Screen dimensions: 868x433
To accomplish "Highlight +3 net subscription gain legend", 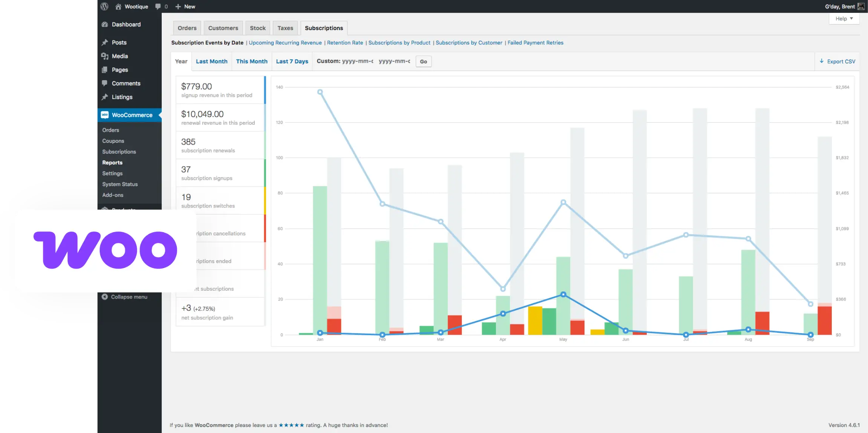I will click(x=221, y=312).
